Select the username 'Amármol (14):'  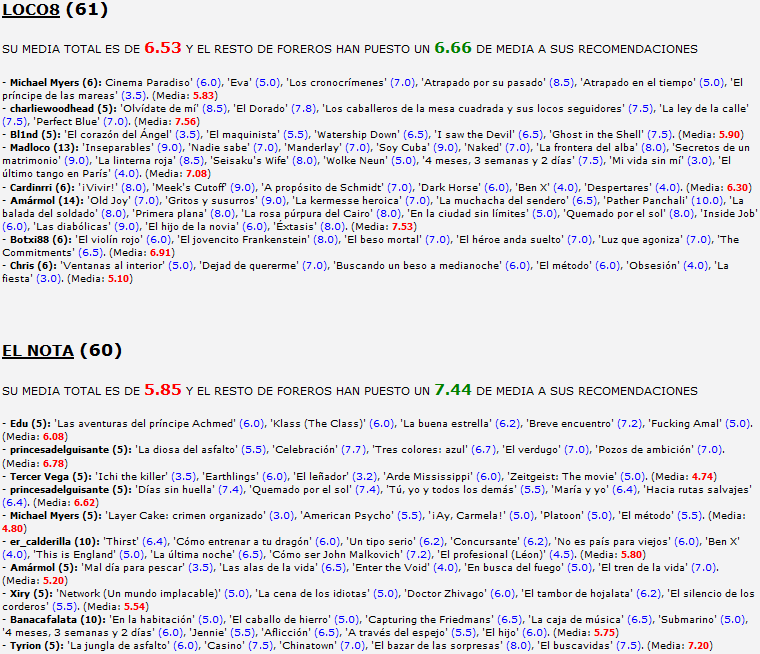pos(46,201)
